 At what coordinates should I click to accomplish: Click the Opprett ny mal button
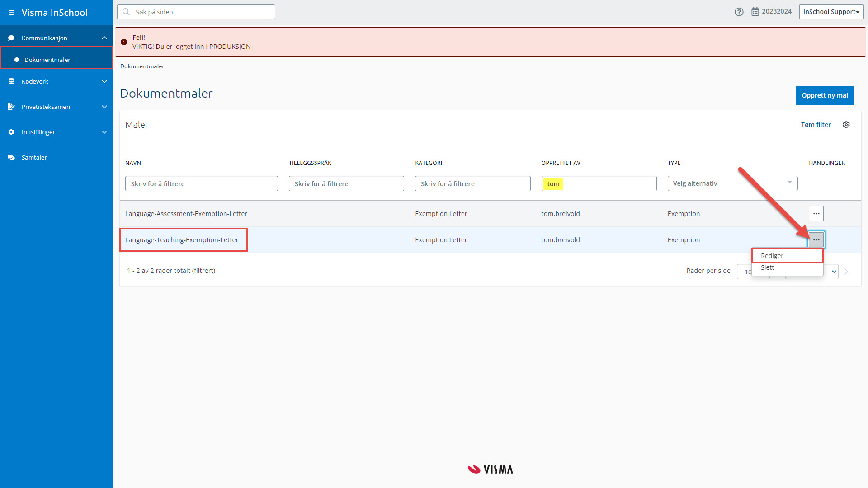point(825,95)
